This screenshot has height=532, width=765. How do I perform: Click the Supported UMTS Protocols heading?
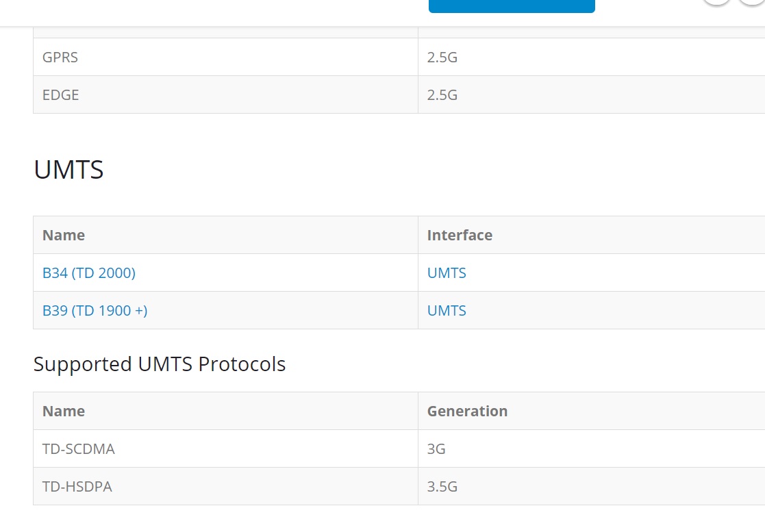(160, 364)
